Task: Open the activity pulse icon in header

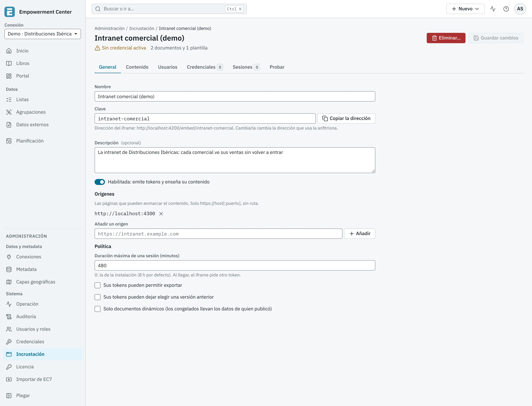Action: pos(493,9)
